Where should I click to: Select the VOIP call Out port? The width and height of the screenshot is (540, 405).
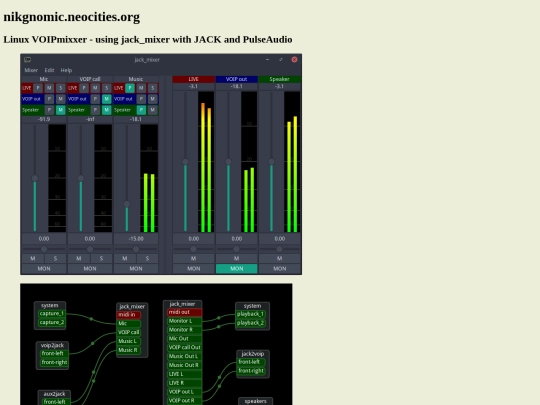coord(185,348)
